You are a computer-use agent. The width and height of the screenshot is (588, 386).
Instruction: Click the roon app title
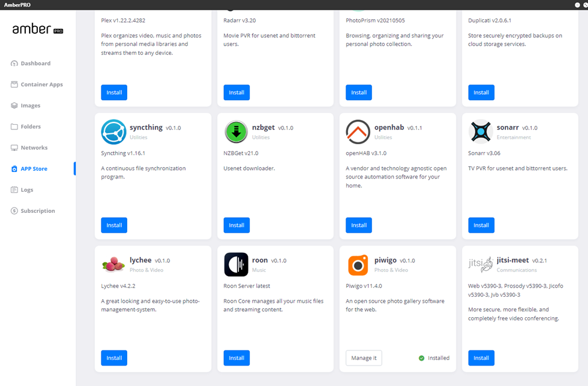260,261
